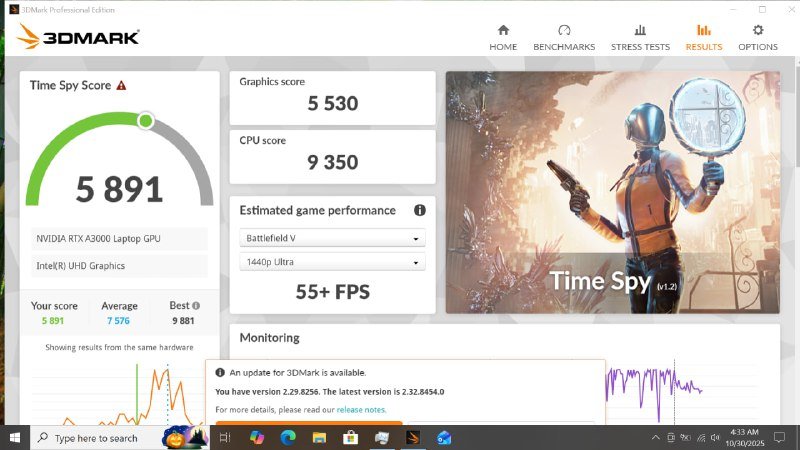This screenshot has height=450, width=800.
Task: Click the warning triangle beside Time Spy Score
Action: pyautogui.click(x=121, y=85)
